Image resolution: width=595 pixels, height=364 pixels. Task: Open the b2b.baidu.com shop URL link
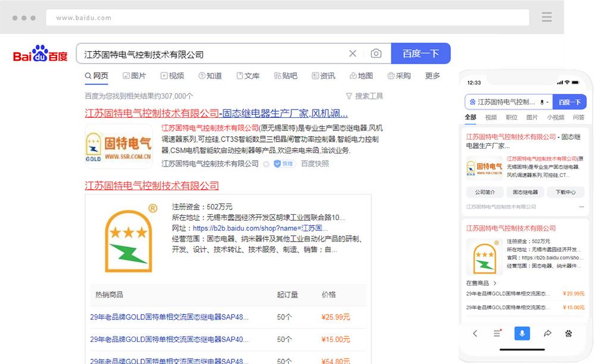261,228
